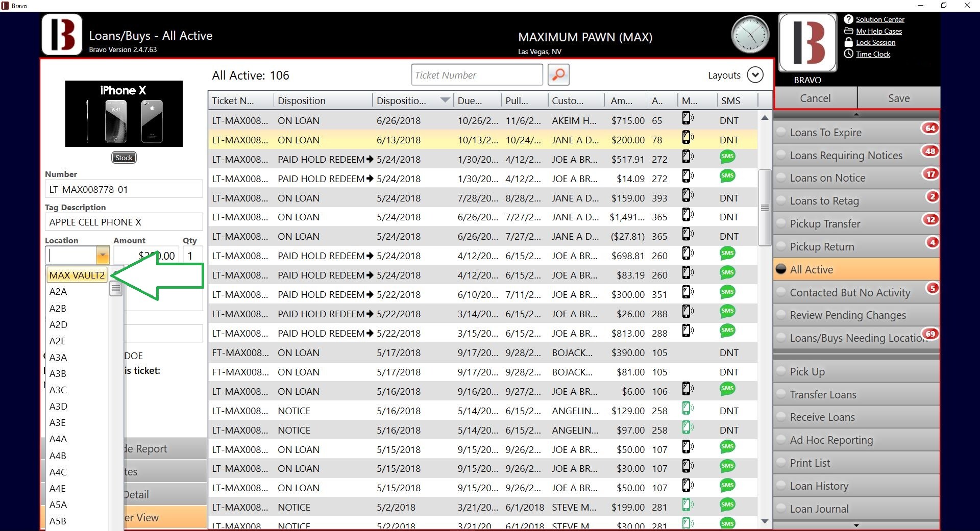Click the Pick Up action
This screenshot has height=531, width=980.
point(856,371)
